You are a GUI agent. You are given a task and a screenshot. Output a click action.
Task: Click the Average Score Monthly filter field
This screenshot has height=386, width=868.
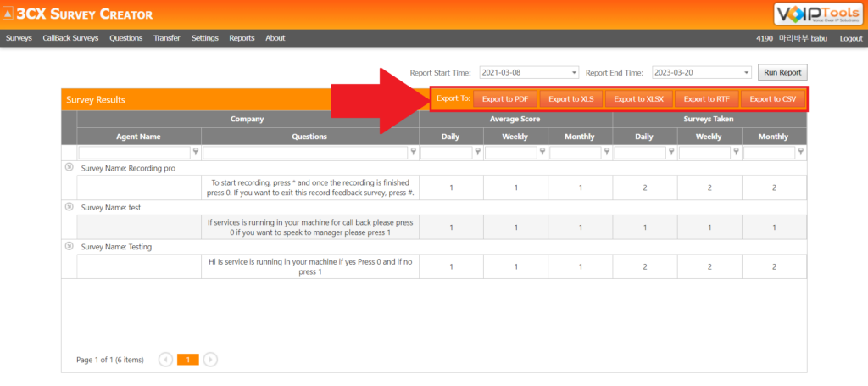tap(576, 153)
